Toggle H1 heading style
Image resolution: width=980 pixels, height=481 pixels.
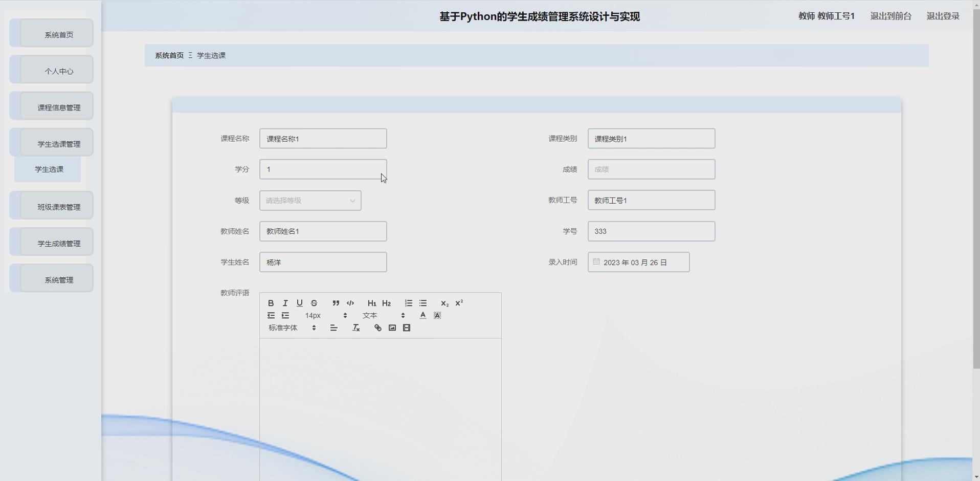click(372, 303)
